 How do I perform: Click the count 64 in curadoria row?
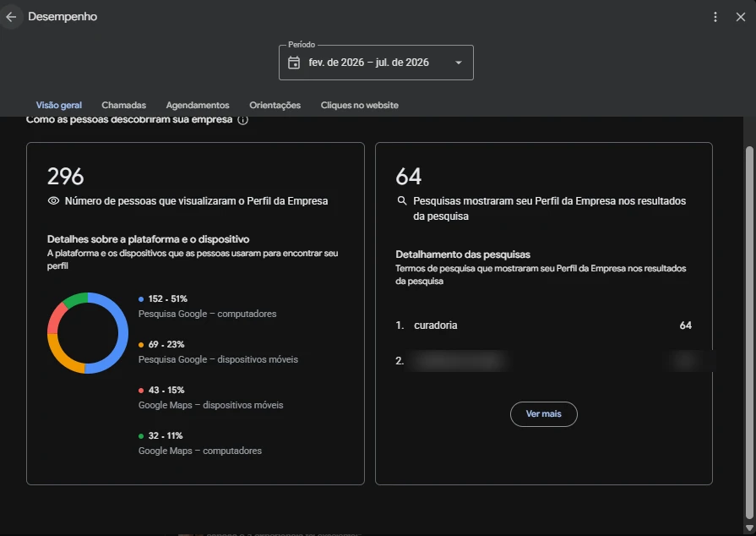click(685, 325)
